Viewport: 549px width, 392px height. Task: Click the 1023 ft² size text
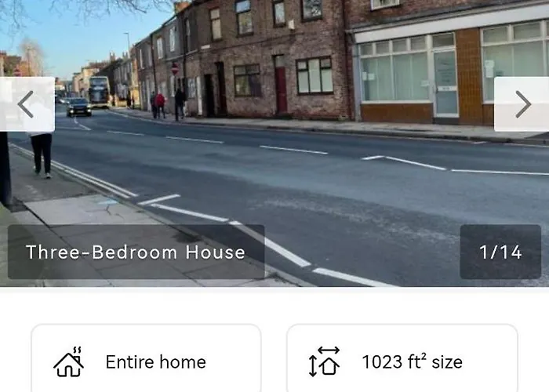pyautogui.click(x=412, y=362)
